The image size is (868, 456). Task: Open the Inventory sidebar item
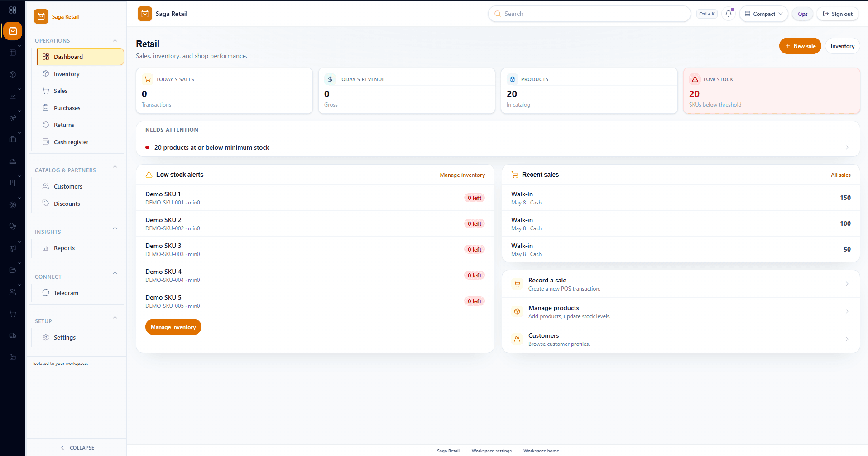click(x=80, y=74)
